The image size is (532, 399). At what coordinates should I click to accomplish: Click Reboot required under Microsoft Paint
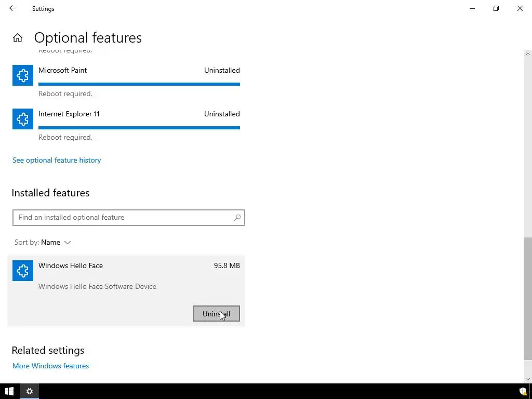point(65,94)
